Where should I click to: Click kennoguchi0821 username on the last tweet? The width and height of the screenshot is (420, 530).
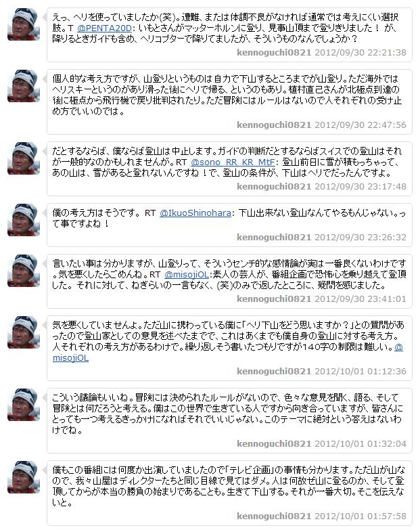pyautogui.click(x=274, y=516)
